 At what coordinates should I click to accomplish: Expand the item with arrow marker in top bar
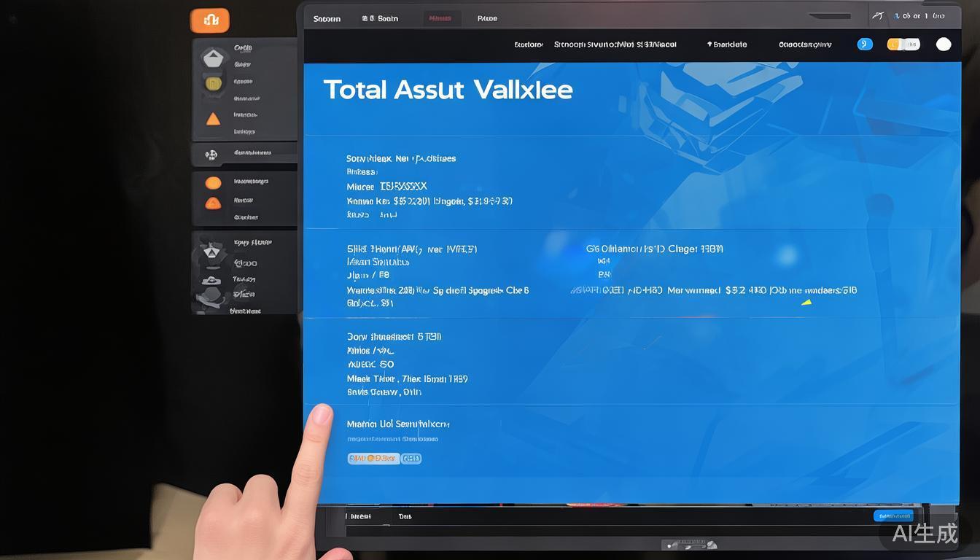pyautogui.click(x=726, y=44)
